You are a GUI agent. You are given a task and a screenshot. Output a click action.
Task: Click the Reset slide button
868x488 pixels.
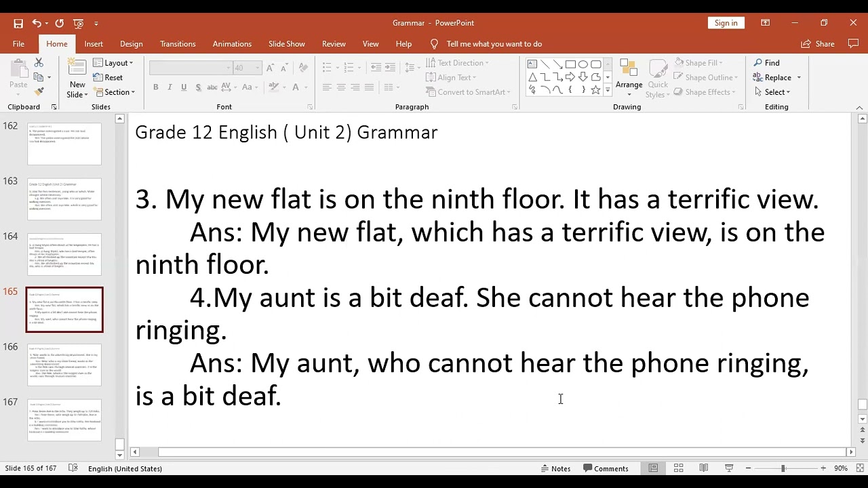[x=108, y=78]
